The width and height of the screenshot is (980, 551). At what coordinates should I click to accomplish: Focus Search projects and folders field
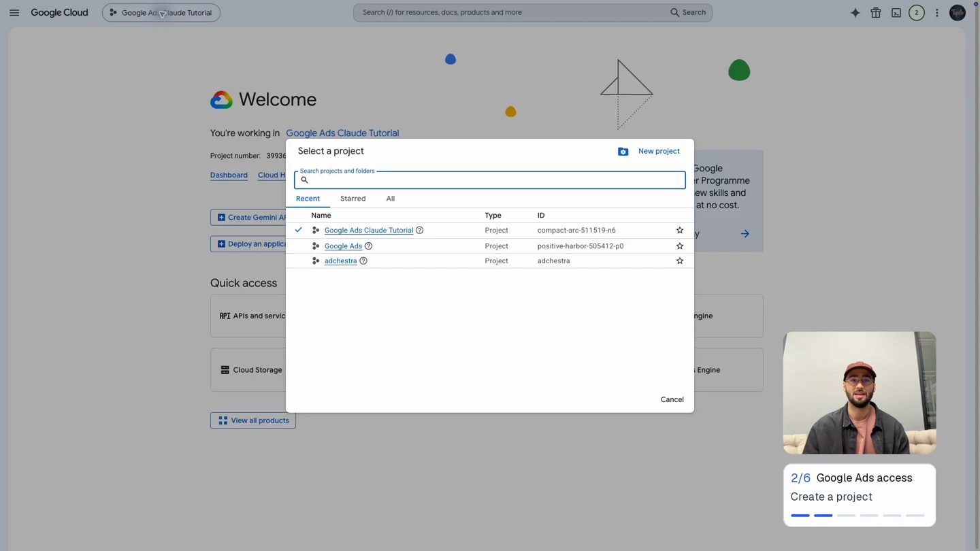490,180
